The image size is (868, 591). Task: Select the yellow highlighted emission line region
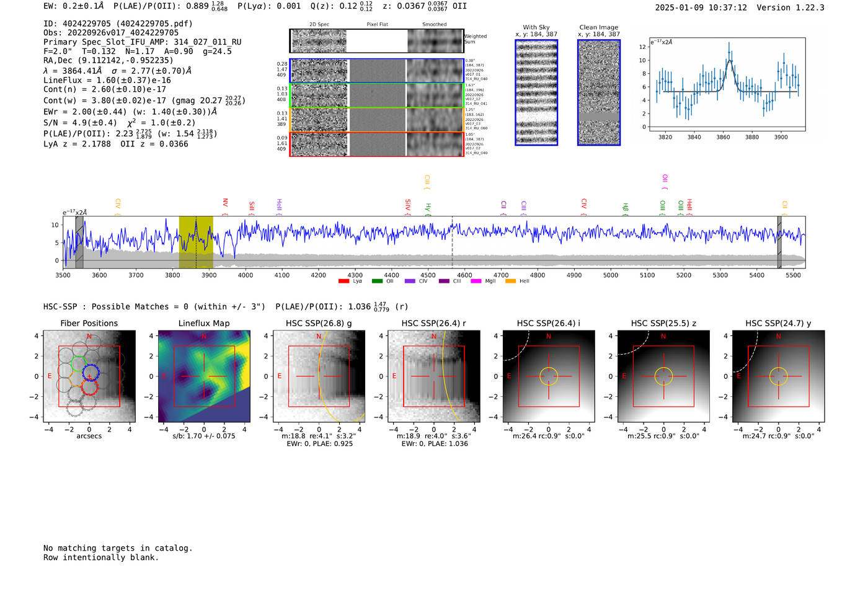pyautogui.click(x=196, y=242)
